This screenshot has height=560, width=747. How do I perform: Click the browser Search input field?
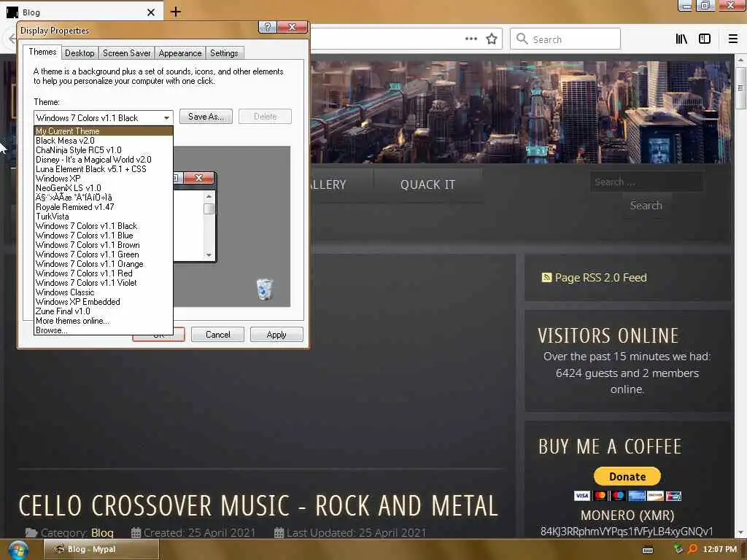[x=565, y=39]
